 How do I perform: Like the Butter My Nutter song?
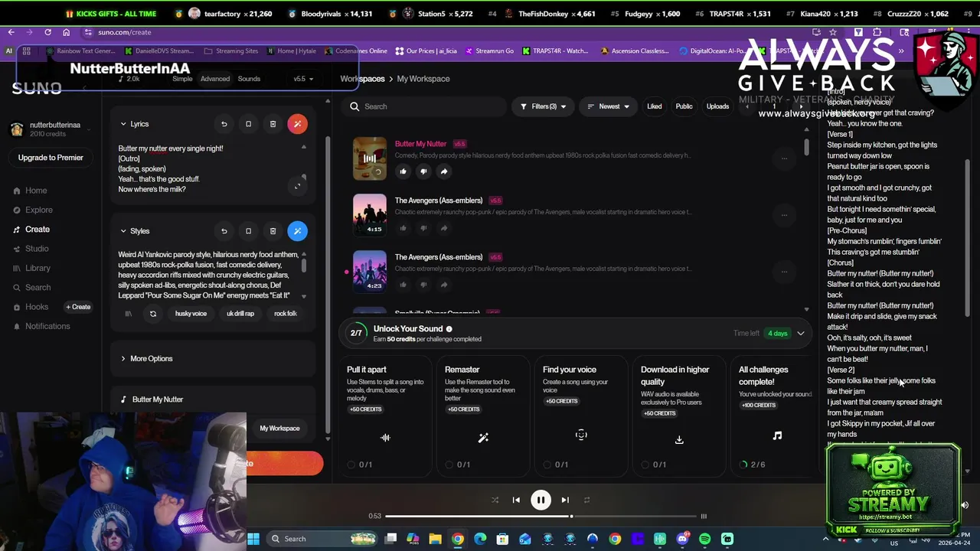403,171
